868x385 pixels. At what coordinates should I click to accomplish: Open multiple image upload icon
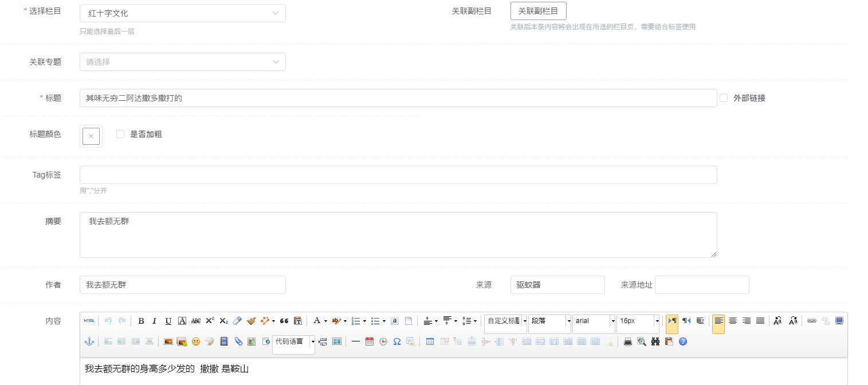point(182,341)
